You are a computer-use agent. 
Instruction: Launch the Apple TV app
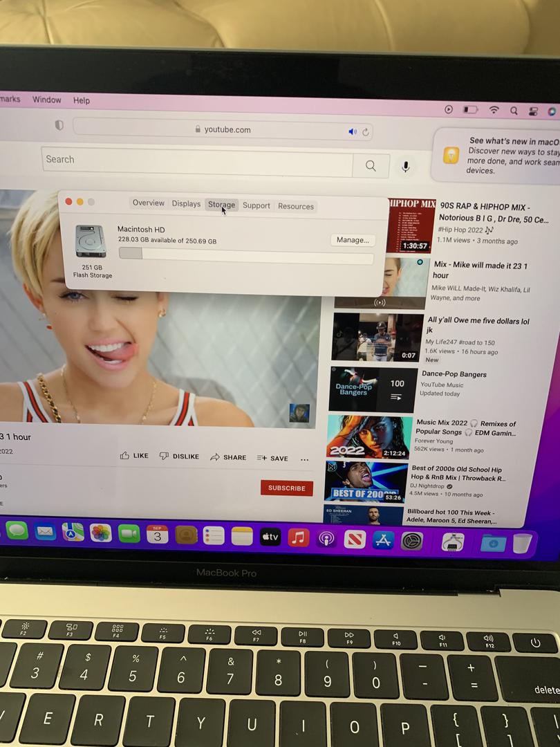(270, 537)
